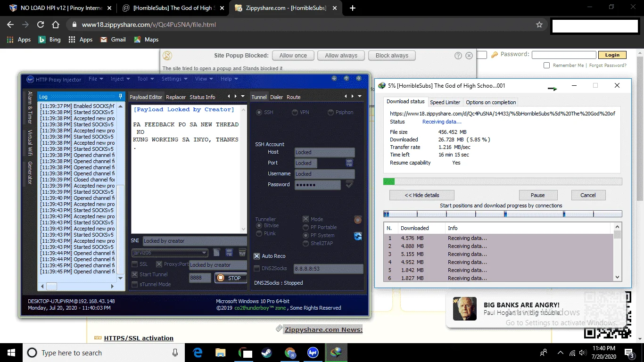Open Payload Editor tab list dropdown arrow
The image size is (644, 362).
tap(244, 97)
